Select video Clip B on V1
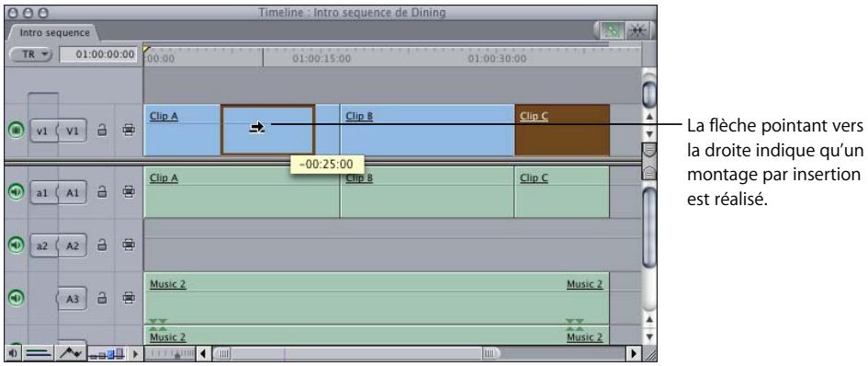 [x=427, y=131]
